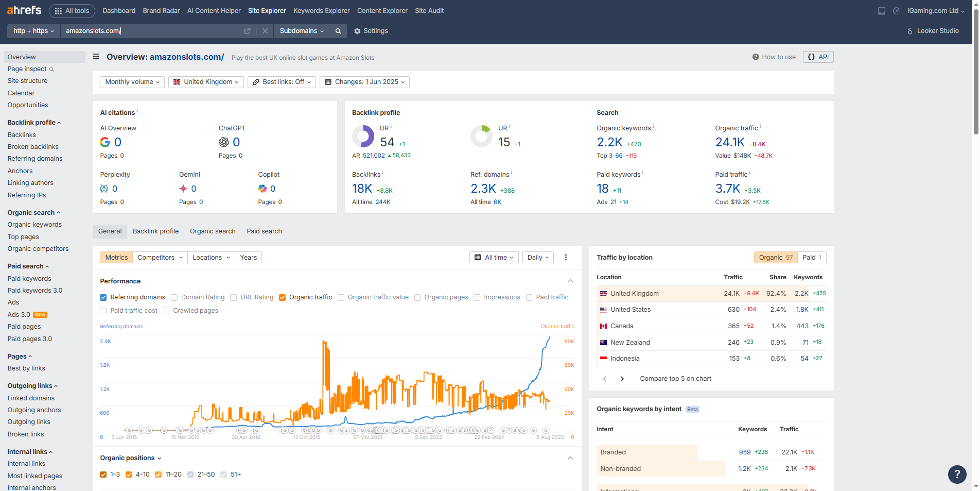This screenshot has width=980, height=491.
Task: Toggle positions 4–10 checkbox
Action: point(129,475)
